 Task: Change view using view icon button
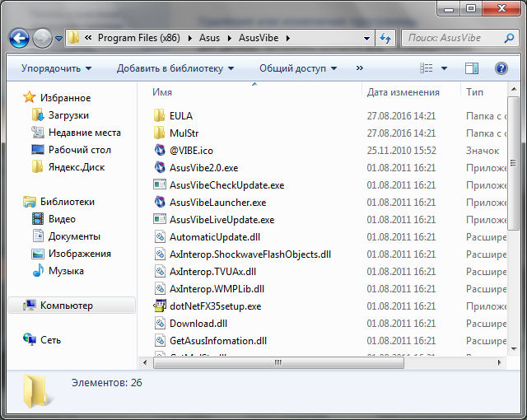(x=427, y=68)
